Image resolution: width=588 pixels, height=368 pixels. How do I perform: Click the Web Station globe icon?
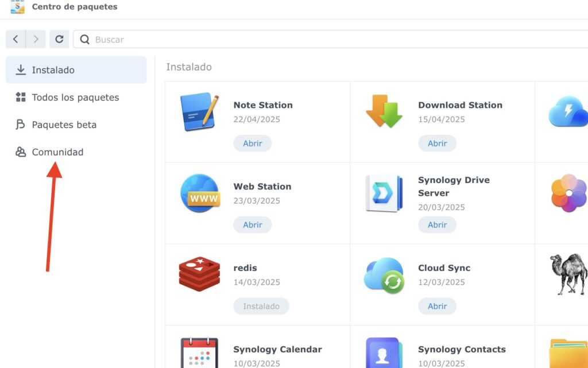pos(200,193)
